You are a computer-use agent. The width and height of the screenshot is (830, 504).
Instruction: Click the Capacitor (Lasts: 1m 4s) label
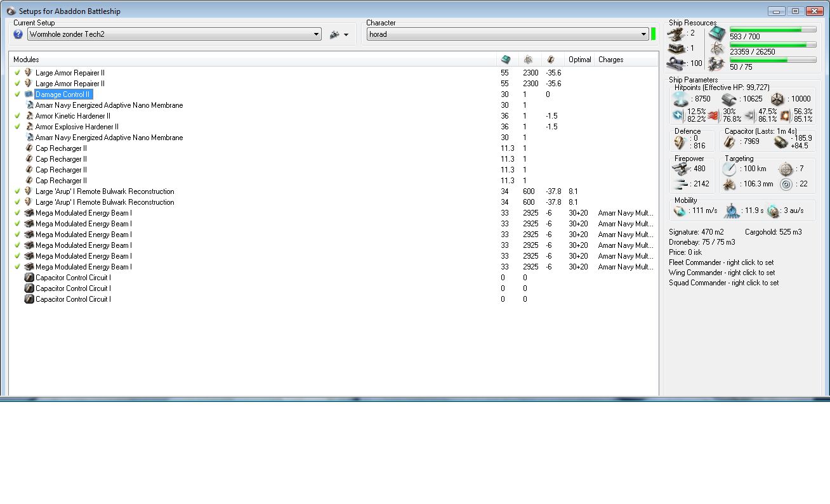point(761,131)
